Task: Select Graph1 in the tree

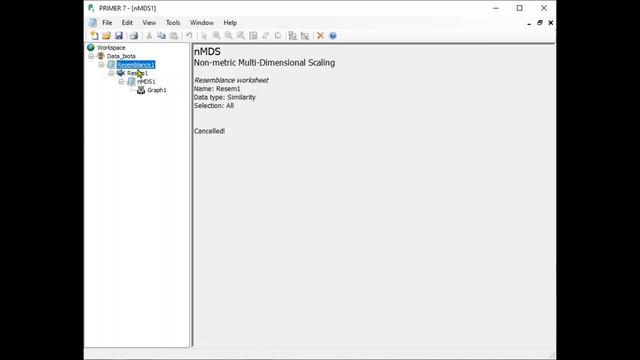Action: (x=157, y=90)
